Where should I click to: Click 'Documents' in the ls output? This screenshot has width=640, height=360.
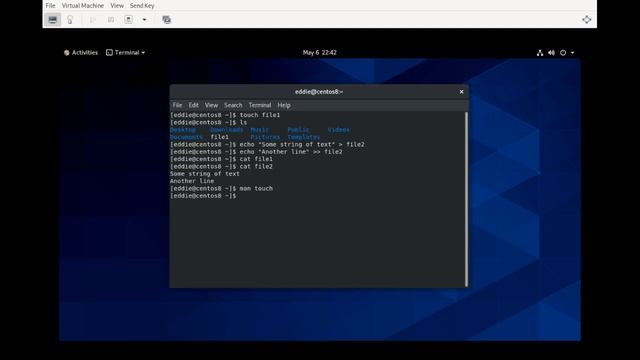[x=186, y=137]
